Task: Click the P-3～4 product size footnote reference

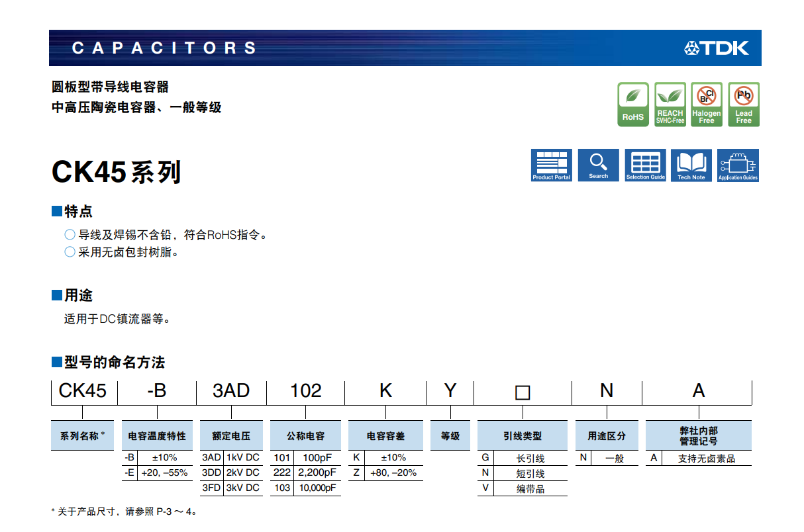Action: pyautogui.click(x=176, y=511)
